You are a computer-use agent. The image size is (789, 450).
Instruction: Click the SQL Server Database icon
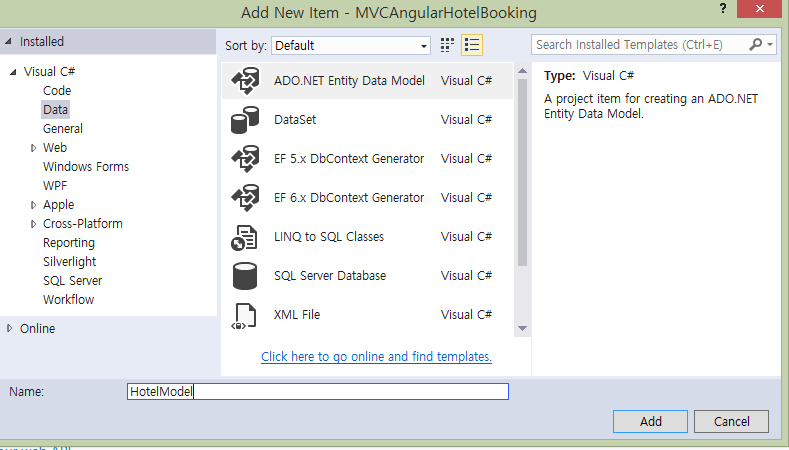(x=245, y=276)
